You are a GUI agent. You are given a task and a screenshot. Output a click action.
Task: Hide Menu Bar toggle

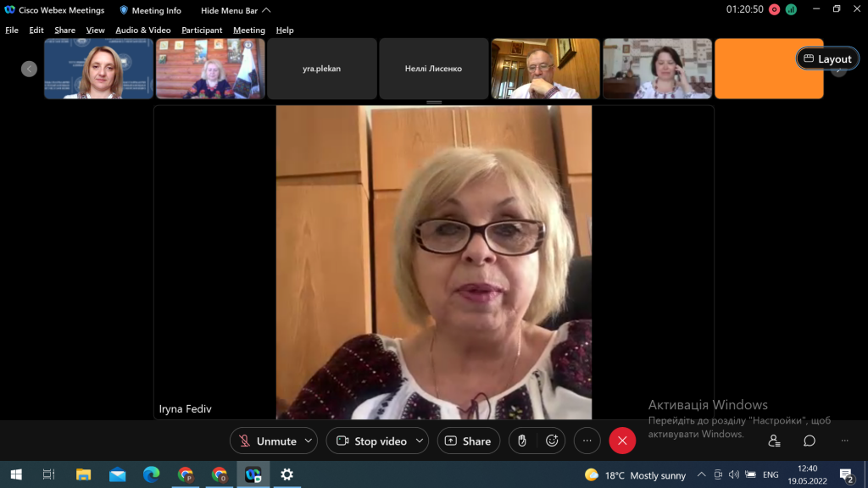coord(236,10)
